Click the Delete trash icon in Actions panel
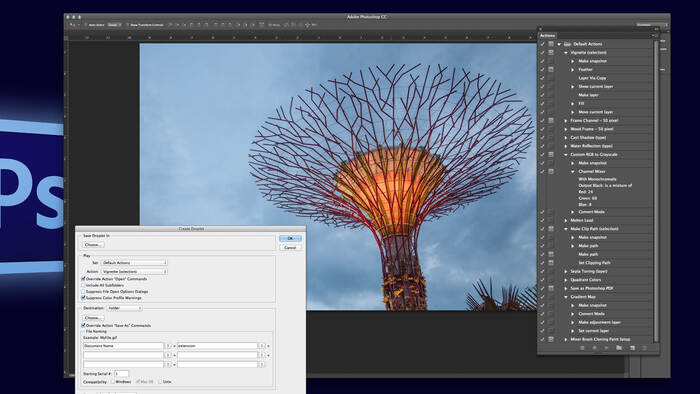The height and width of the screenshot is (394, 700). click(644, 348)
